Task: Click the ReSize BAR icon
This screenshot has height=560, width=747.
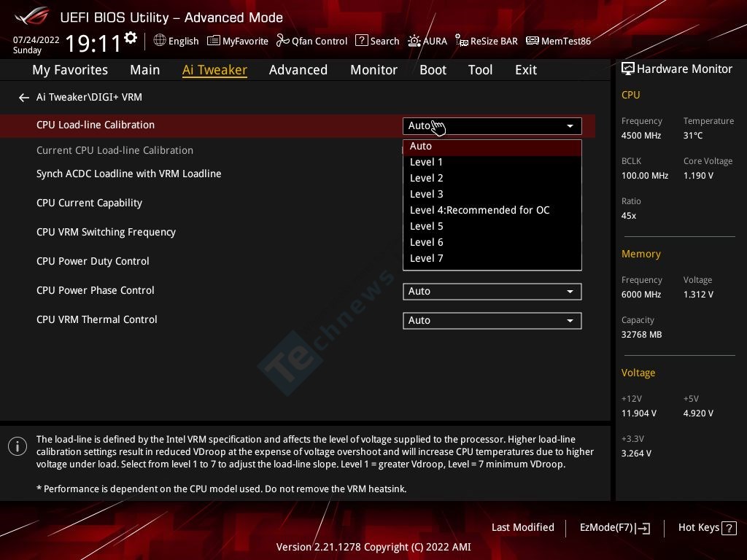Action: [461, 41]
